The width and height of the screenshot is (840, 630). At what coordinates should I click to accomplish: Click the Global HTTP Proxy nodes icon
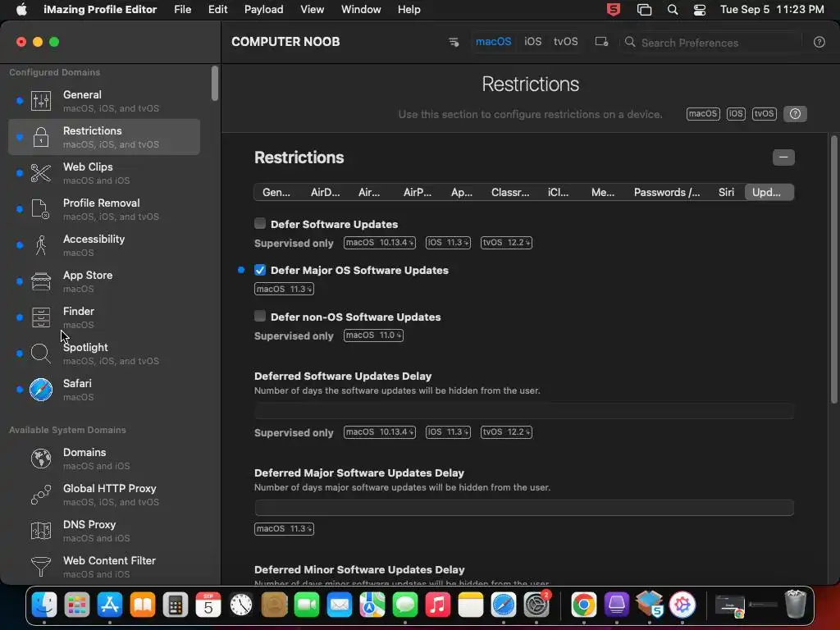(x=41, y=495)
